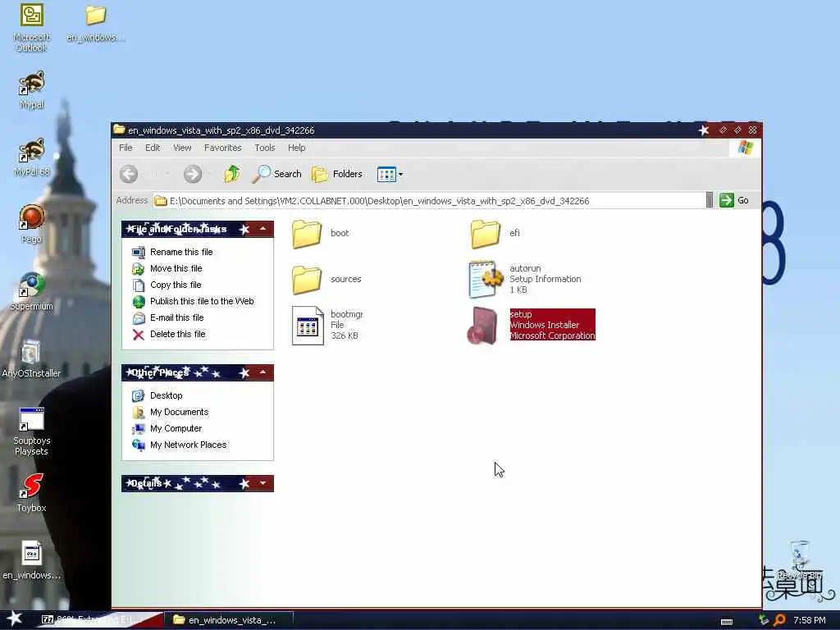This screenshot has height=630, width=840.
Task: Select the setup Windows Installer file
Action: point(532,325)
